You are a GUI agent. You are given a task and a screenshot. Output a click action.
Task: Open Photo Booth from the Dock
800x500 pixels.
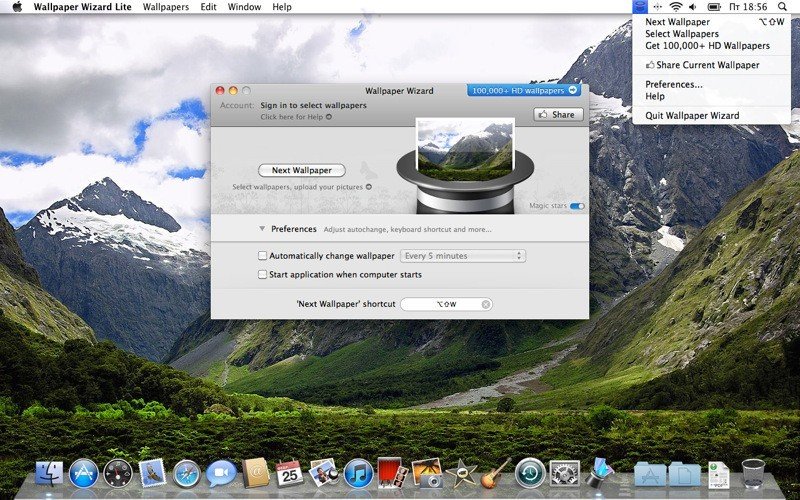point(392,473)
